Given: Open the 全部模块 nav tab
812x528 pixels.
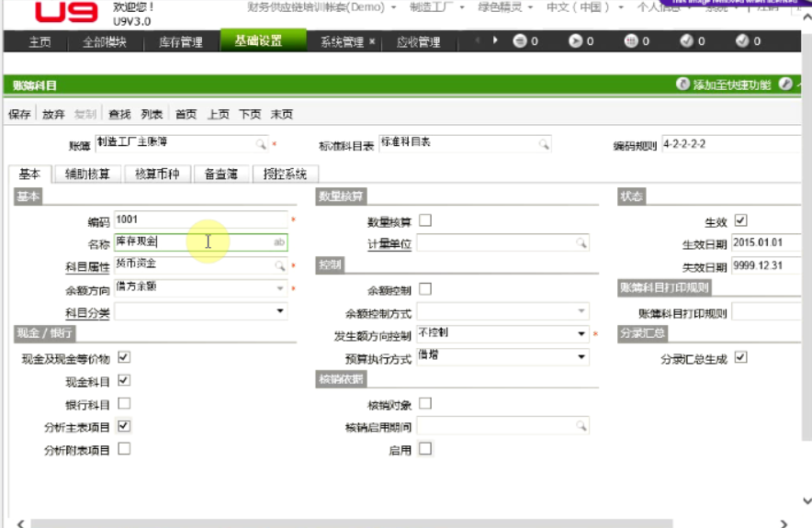Looking at the screenshot, I should 105,42.
